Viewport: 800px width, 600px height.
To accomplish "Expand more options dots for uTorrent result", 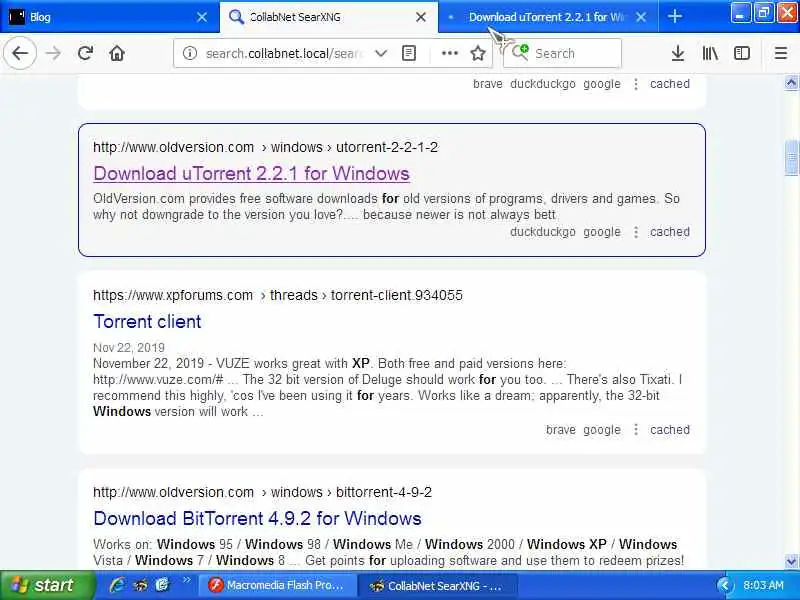I will click(x=636, y=232).
